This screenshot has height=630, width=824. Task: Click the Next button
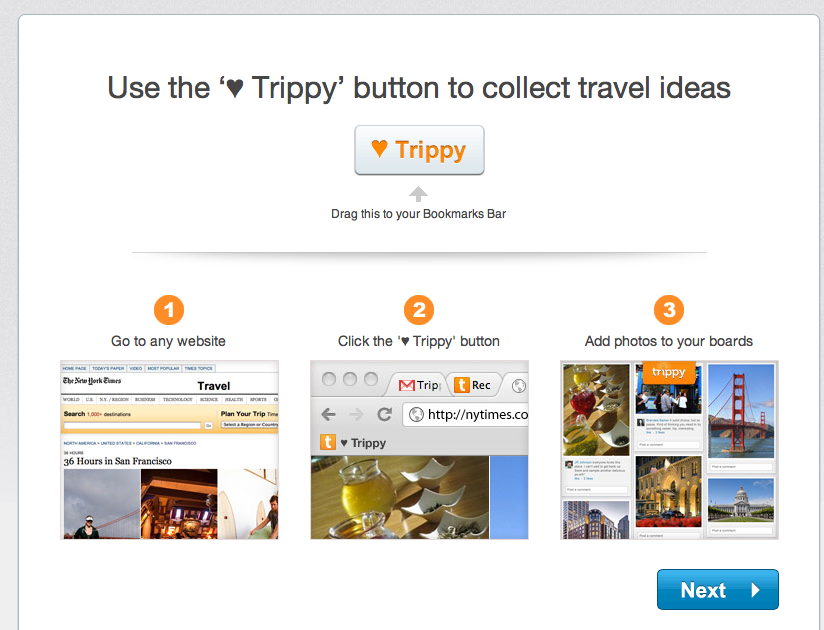tap(717, 590)
